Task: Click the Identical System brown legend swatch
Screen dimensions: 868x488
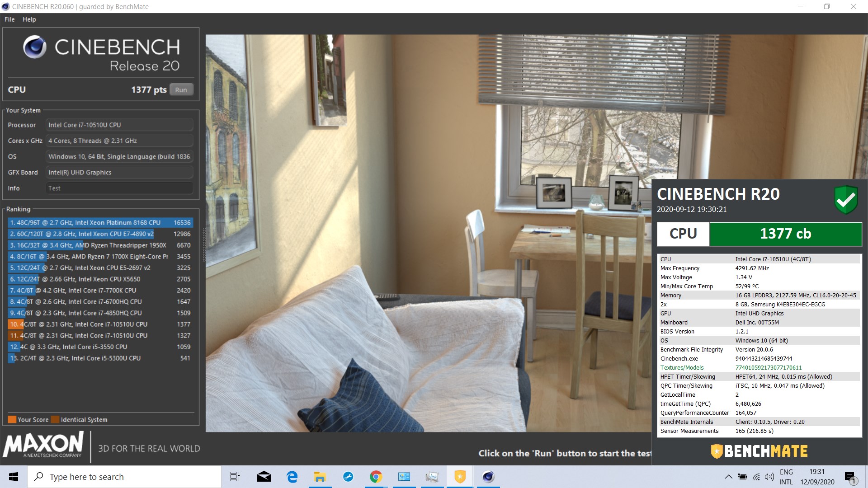Action: (x=55, y=419)
